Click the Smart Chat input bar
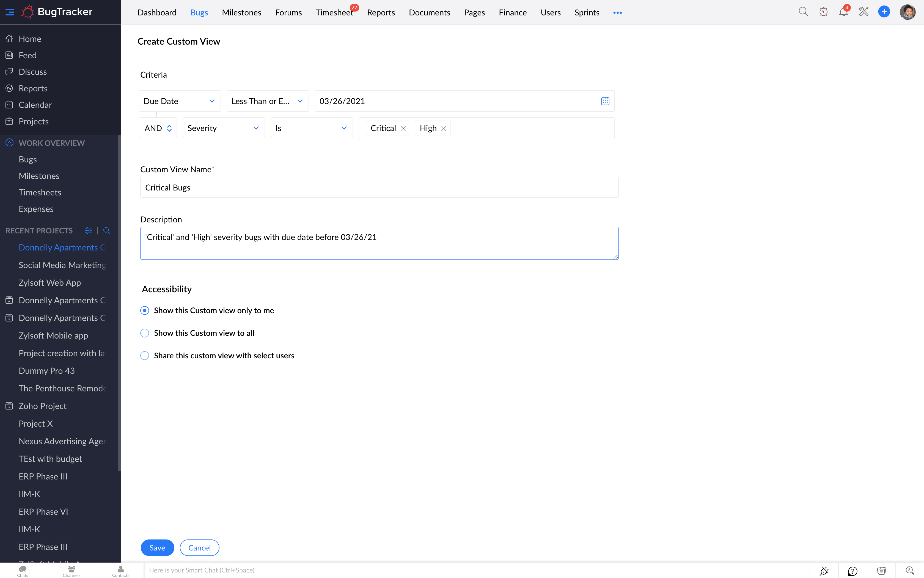Image resolution: width=924 pixels, height=578 pixels. point(477,570)
